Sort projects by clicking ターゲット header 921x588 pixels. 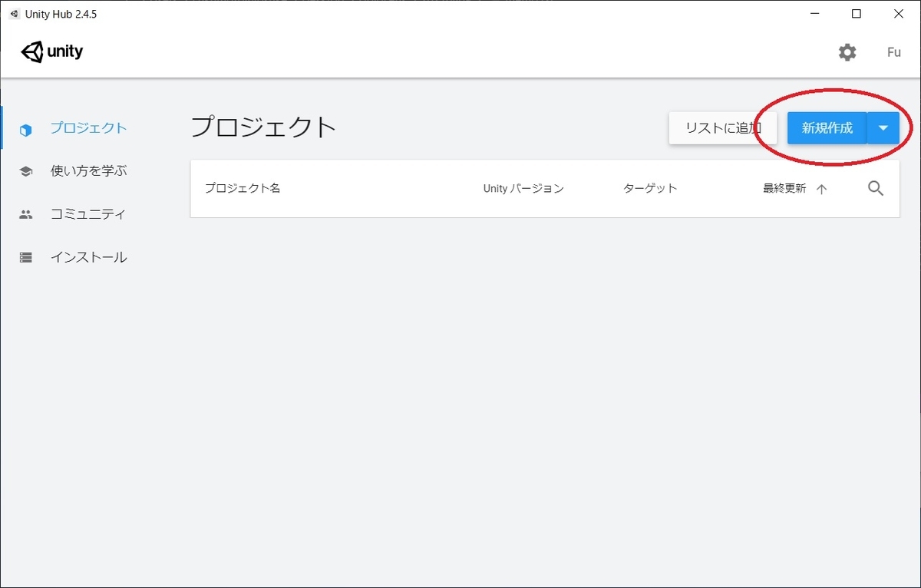click(650, 188)
